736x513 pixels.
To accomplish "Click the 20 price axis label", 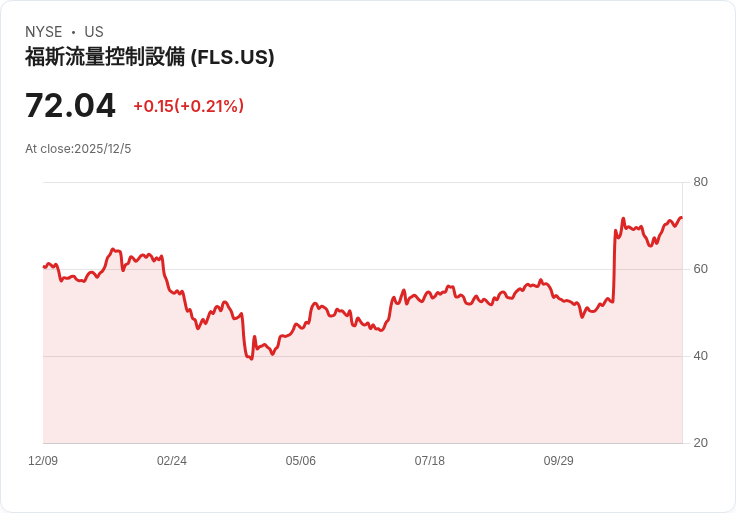I will pos(700,443).
